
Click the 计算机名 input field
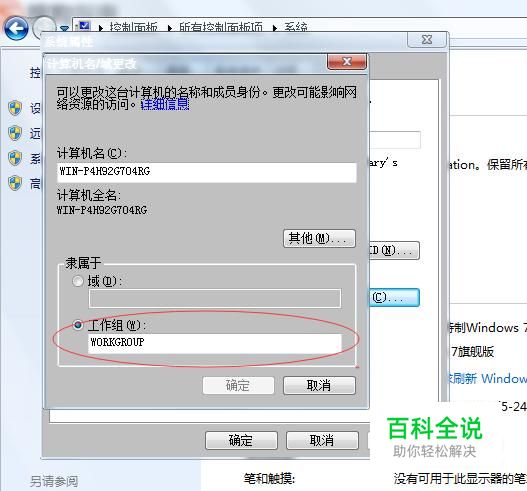207,172
